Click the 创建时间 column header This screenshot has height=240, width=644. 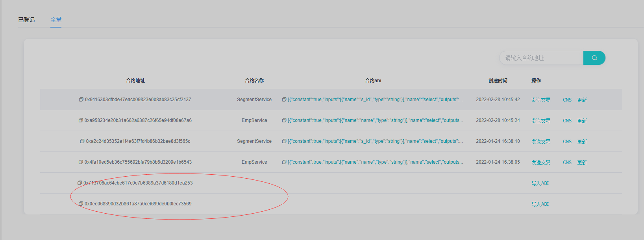point(498,81)
